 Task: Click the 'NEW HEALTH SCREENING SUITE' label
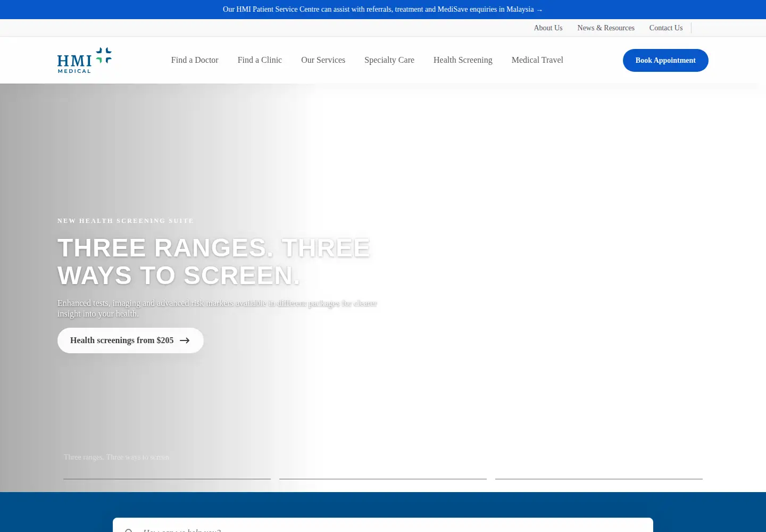[x=126, y=221]
